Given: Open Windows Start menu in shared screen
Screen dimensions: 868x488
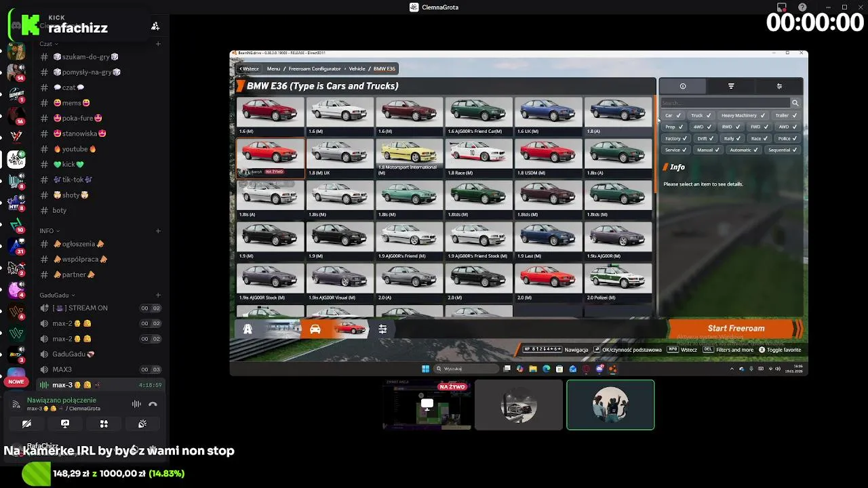Looking at the screenshot, I should tap(425, 369).
